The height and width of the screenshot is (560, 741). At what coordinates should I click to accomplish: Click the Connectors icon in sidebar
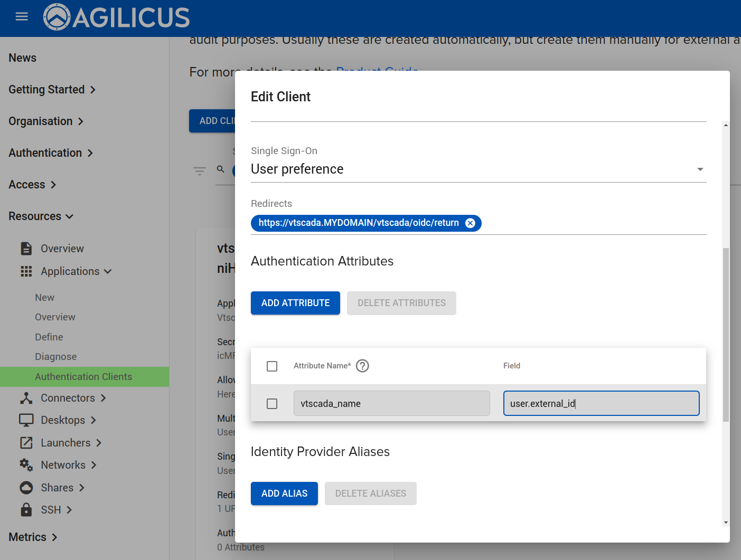(26, 398)
